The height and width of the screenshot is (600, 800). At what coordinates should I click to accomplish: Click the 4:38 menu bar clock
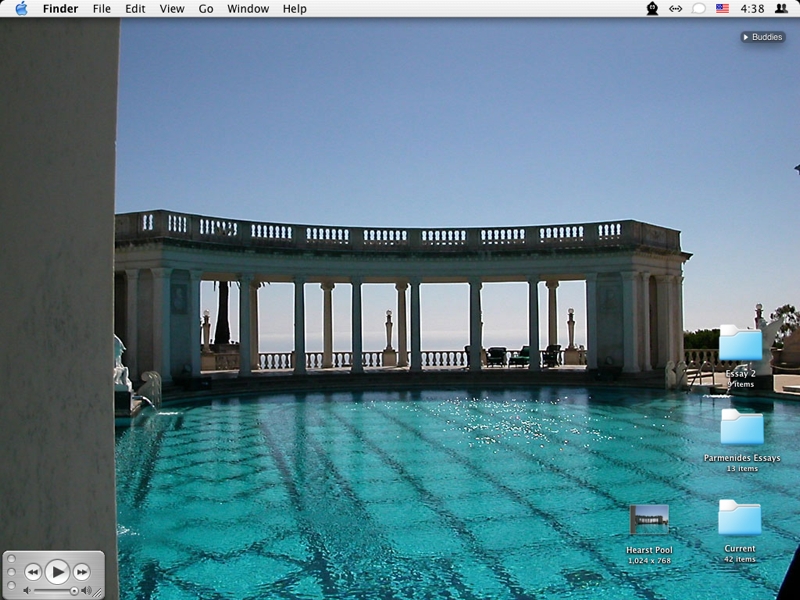752,9
